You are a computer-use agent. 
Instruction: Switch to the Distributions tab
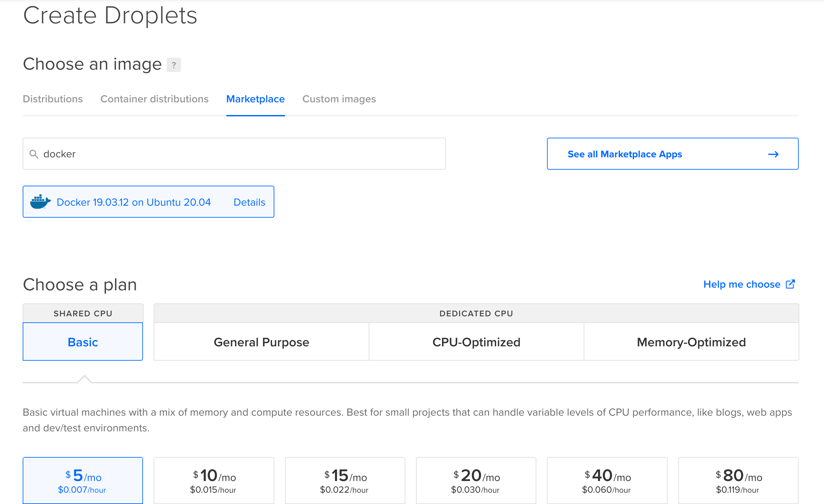53,99
